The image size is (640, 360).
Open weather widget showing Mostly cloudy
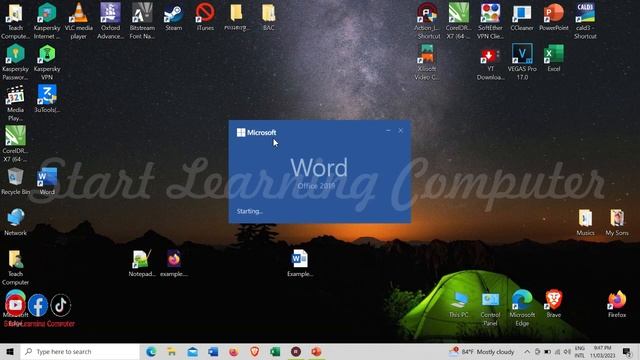(x=482, y=351)
